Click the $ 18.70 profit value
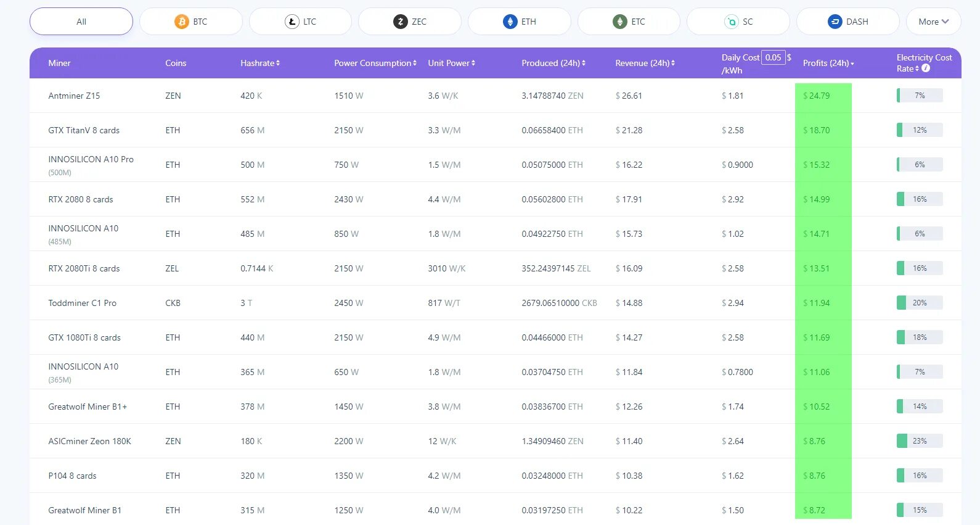Viewport: 980px width, 525px height. (817, 130)
